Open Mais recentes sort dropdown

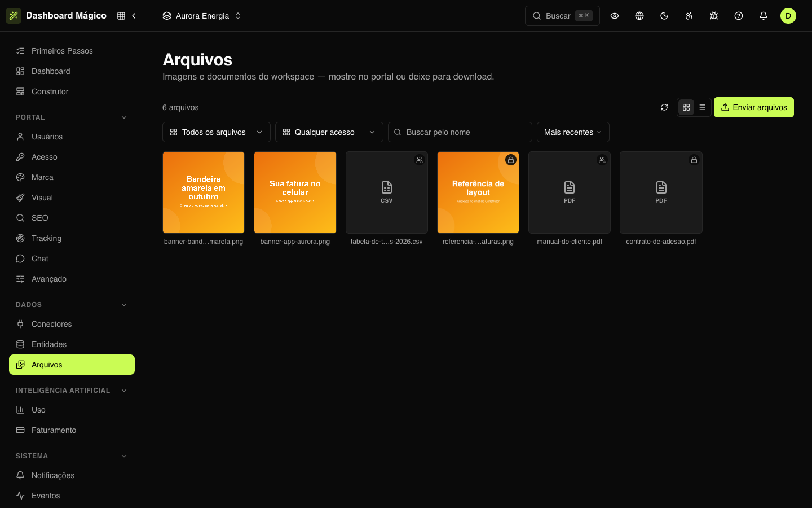[573, 132]
